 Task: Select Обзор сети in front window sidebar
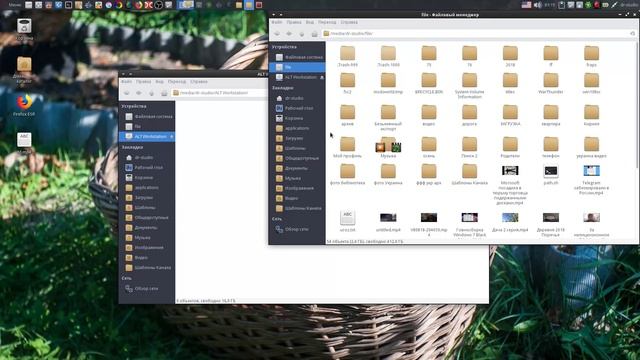click(297, 229)
